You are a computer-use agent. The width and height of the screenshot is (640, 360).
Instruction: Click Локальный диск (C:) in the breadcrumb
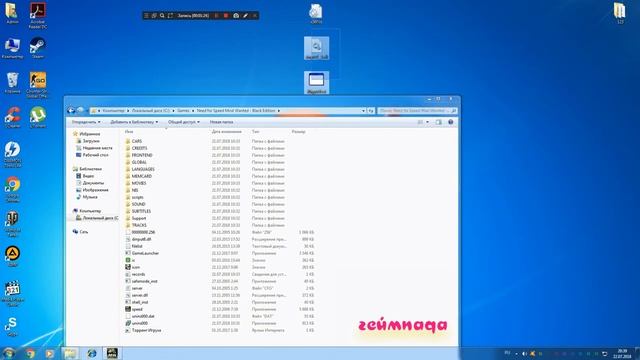150,111
